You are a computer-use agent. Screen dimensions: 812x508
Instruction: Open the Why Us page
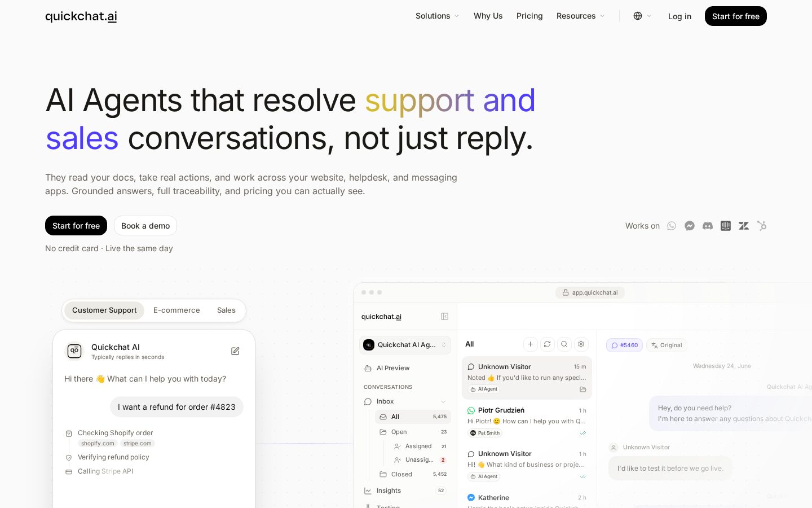[x=488, y=16]
